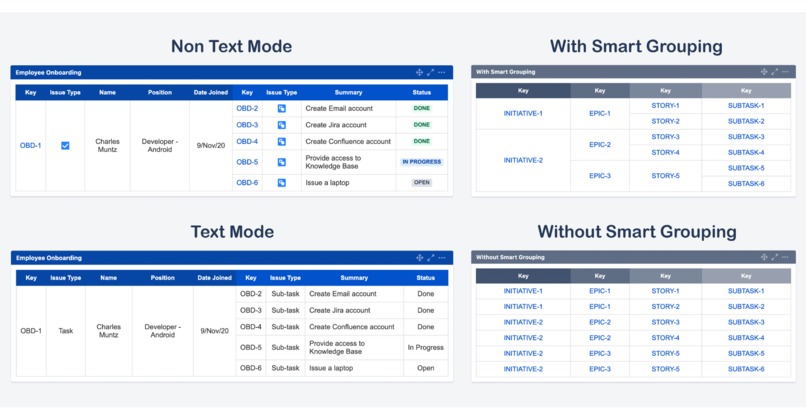
Task: Click move icon on With Smart Grouping gadget header
Action: coord(764,72)
